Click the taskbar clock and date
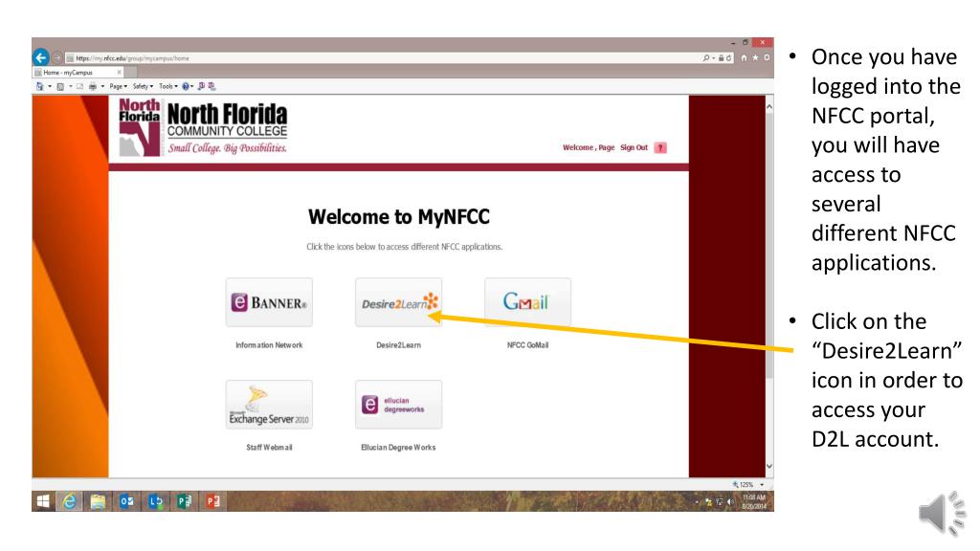This screenshot has height=551, width=980. (x=754, y=501)
